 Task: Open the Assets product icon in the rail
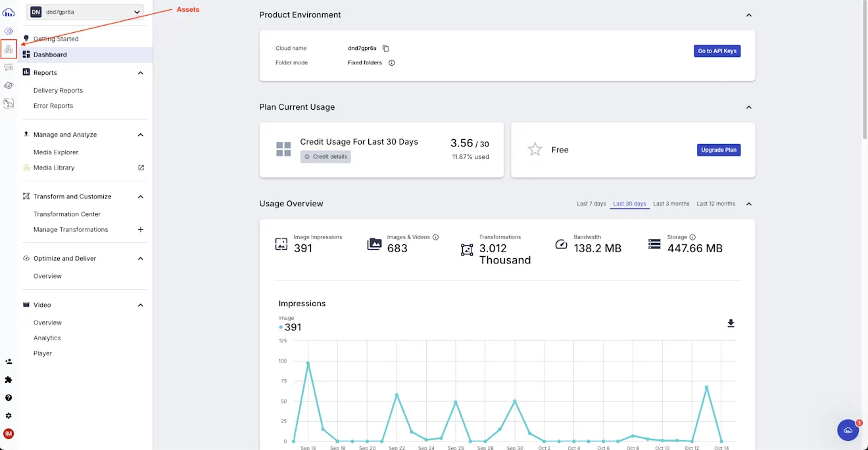[9, 49]
